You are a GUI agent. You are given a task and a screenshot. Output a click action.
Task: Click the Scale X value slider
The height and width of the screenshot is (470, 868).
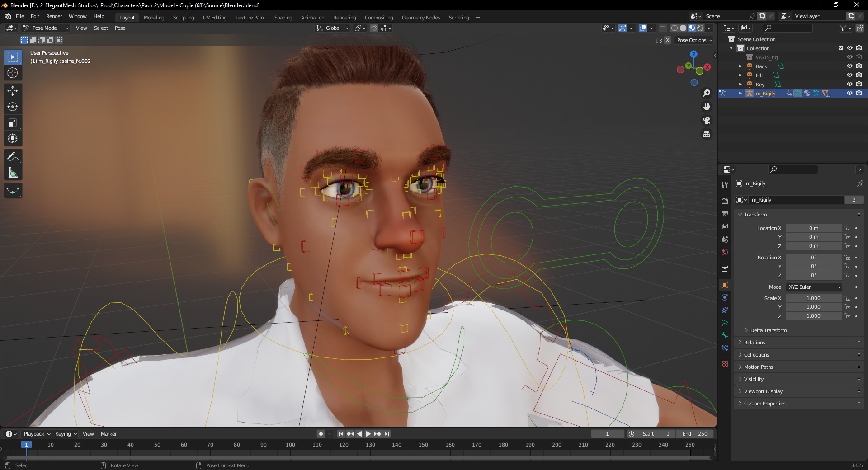coord(814,298)
